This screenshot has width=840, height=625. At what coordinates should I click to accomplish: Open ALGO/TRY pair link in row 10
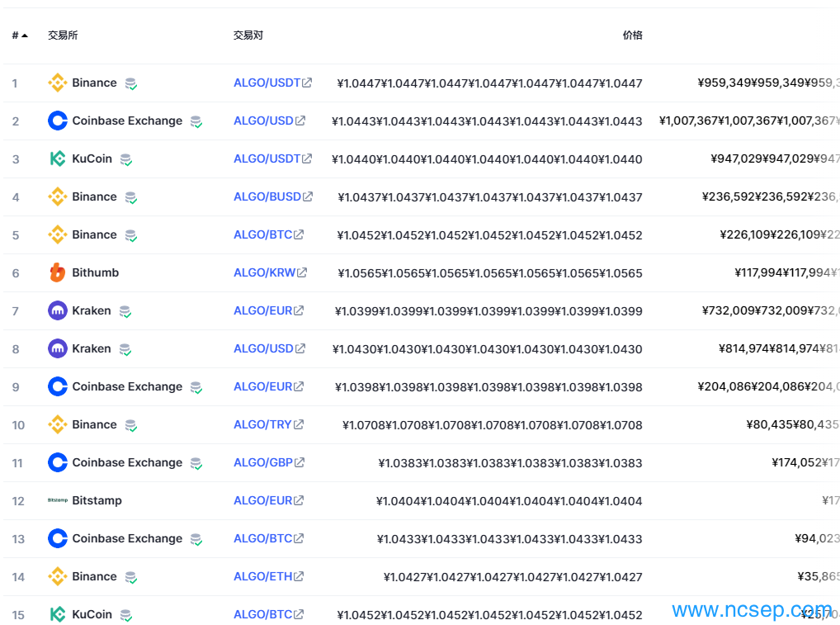coord(268,424)
